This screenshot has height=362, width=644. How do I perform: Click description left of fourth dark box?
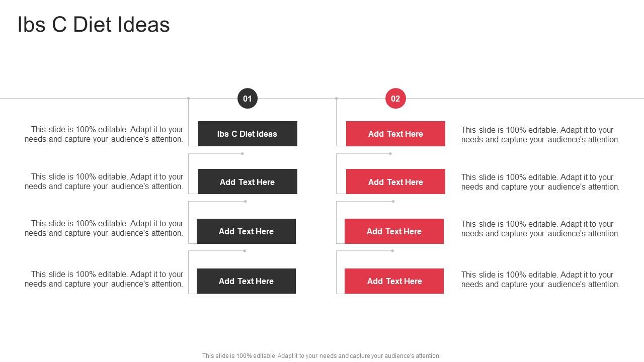click(104, 279)
